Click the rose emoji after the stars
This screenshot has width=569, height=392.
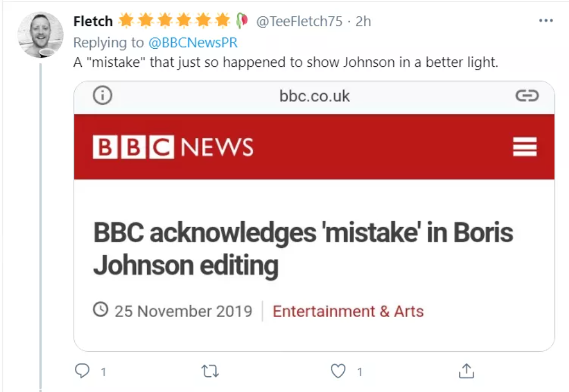click(x=242, y=21)
